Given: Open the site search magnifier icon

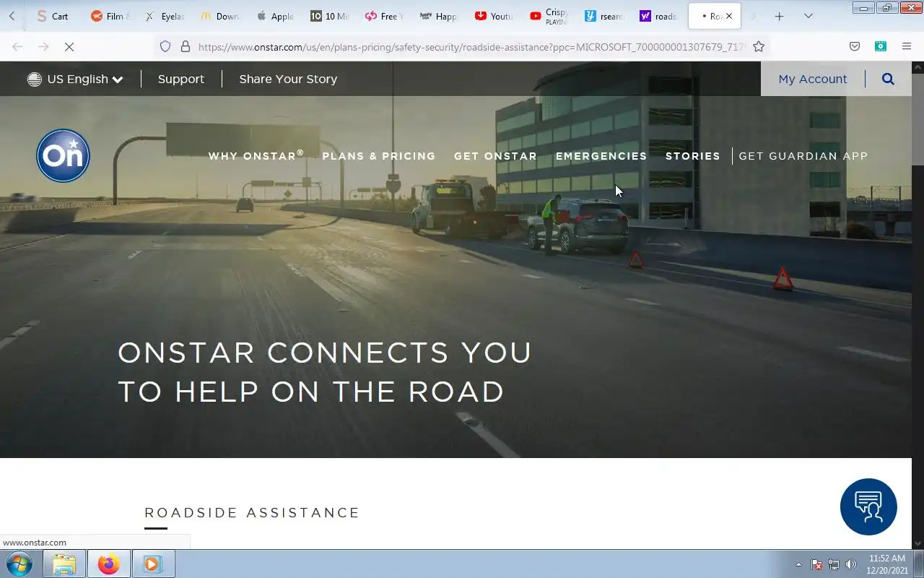Looking at the screenshot, I should point(888,79).
